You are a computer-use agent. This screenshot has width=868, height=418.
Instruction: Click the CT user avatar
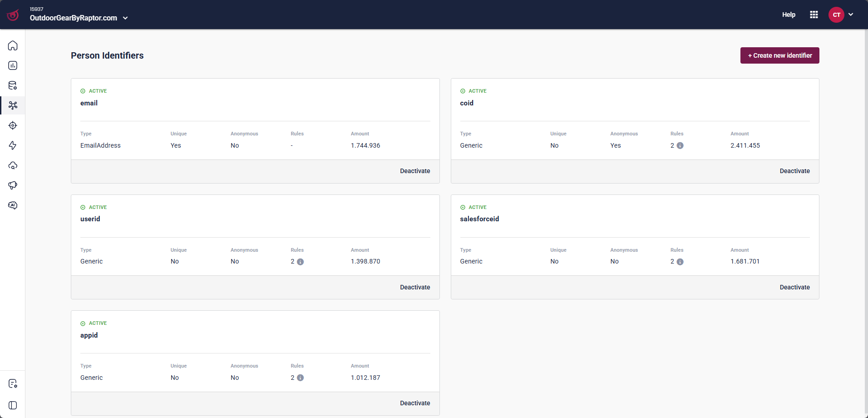point(836,15)
